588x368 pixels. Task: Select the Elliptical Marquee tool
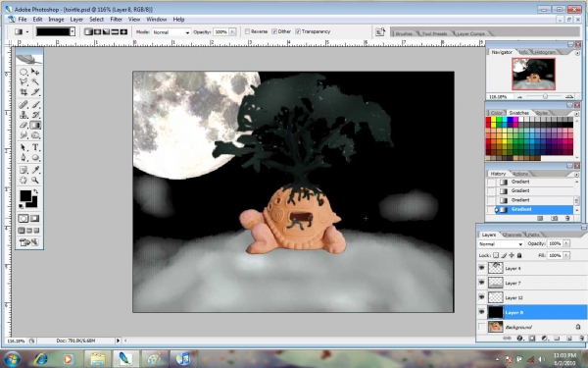[24, 72]
